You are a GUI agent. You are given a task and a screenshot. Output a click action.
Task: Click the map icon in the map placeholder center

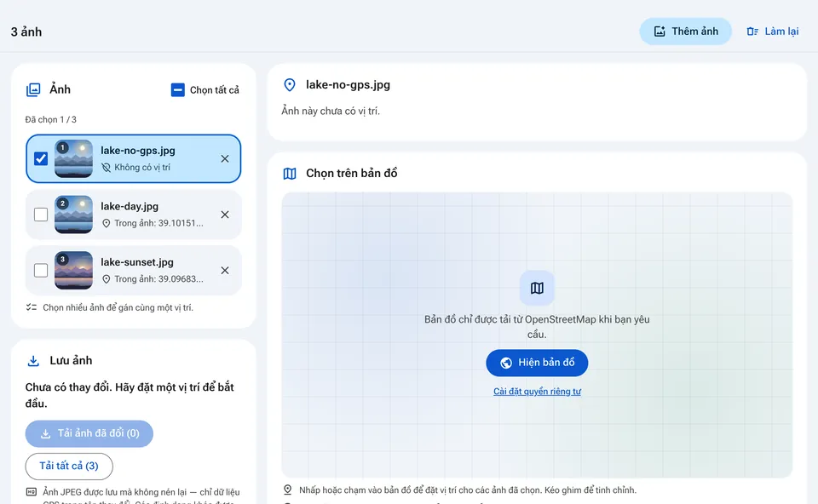[x=537, y=288]
